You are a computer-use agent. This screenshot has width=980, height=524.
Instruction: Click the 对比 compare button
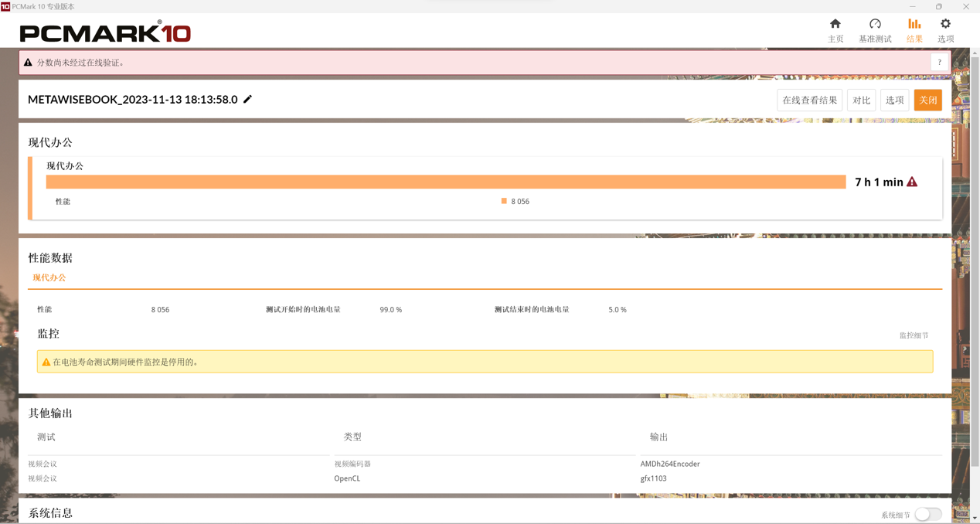(x=861, y=100)
